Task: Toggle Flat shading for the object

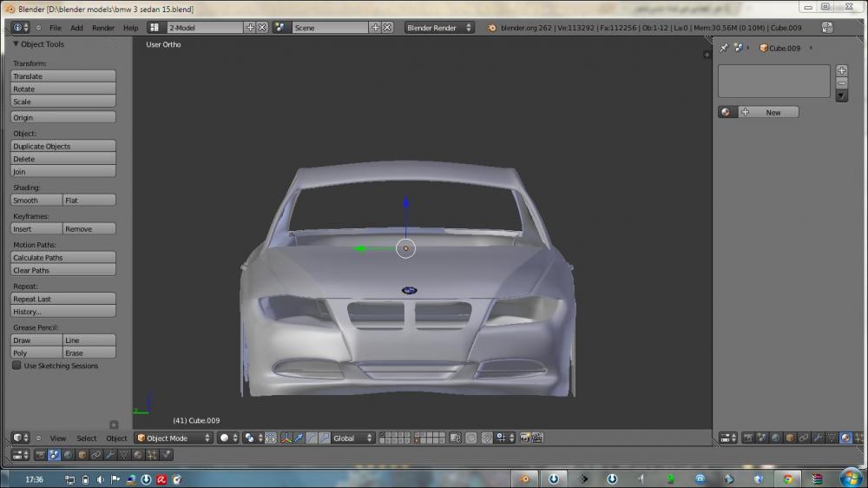Action: coord(89,201)
